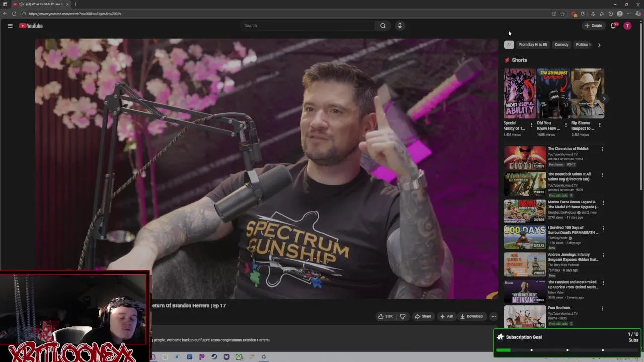The height and width of the screenshot is (362, 644).
Task: Open more options for Chronicles of Riddick
Action: (602, 149)
